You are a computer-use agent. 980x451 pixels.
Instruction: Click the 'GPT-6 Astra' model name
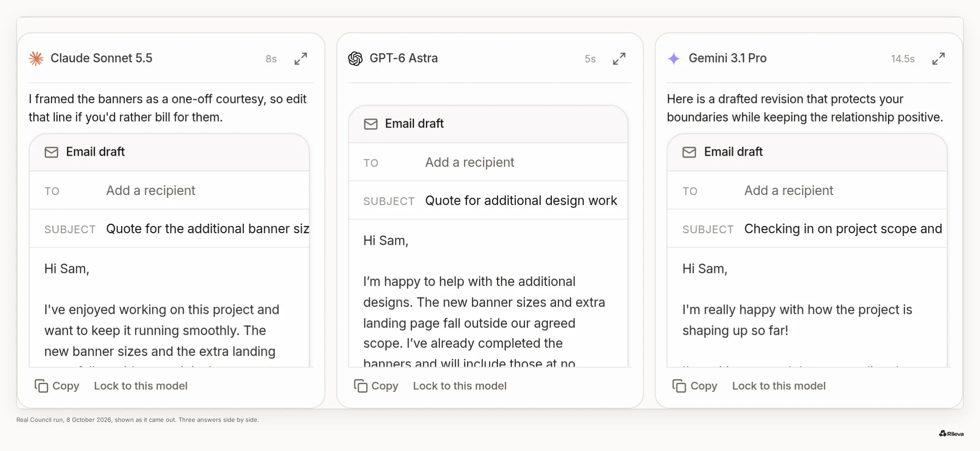coord(403,58)
